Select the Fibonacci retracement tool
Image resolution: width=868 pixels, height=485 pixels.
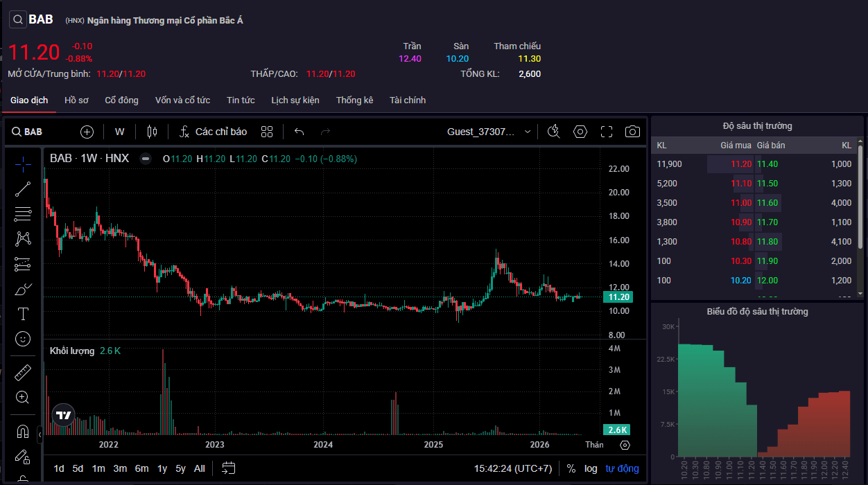[23, 213]
